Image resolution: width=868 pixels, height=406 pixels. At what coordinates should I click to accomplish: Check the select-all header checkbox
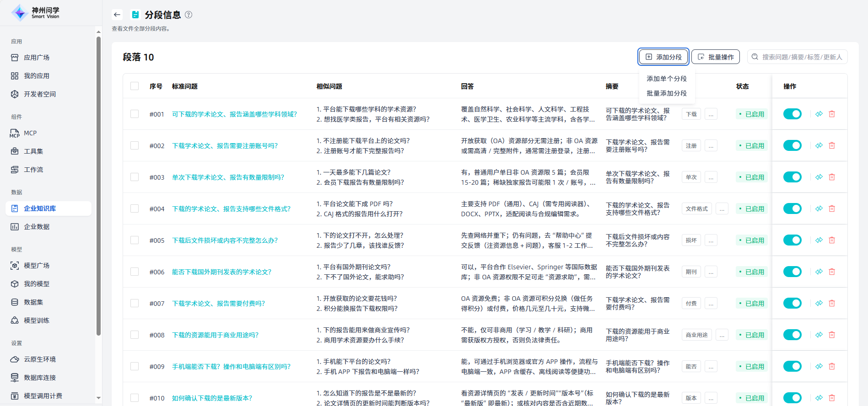tap(135, 86)
